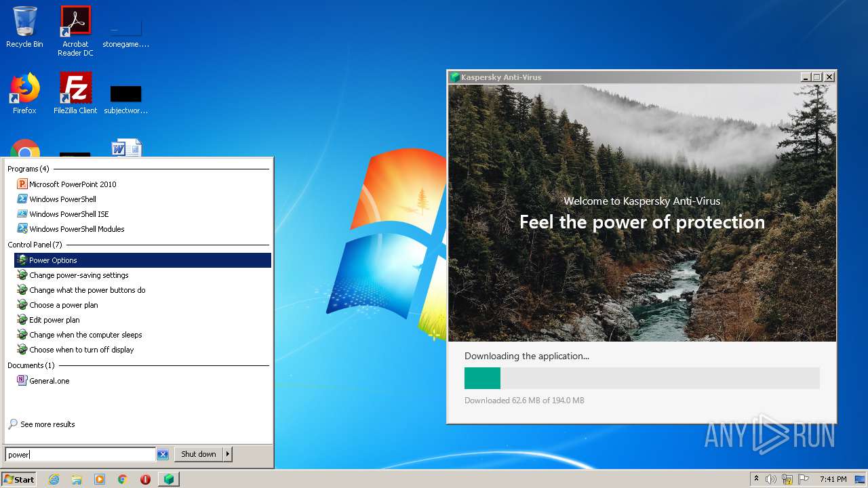Click the Kaspersky download progress bar

[642, 378]
